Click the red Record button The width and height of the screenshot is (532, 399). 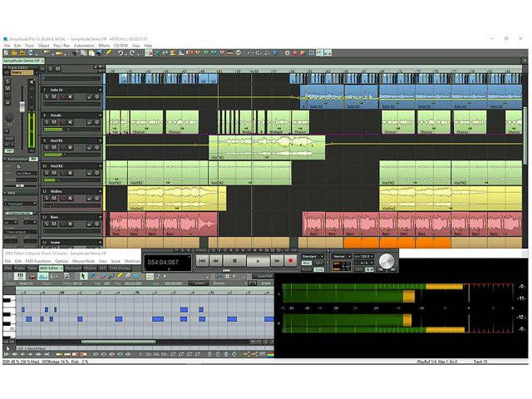pos(290,261)
